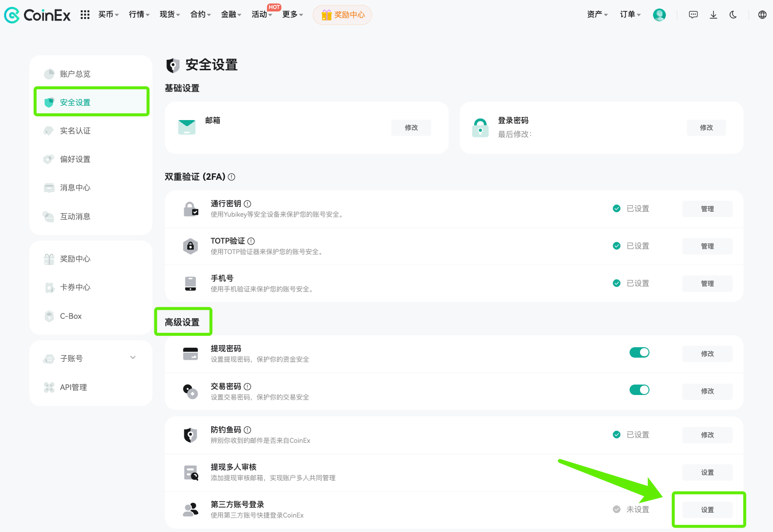Open the apps grid icon next to logo

click(x=85, y=14)
